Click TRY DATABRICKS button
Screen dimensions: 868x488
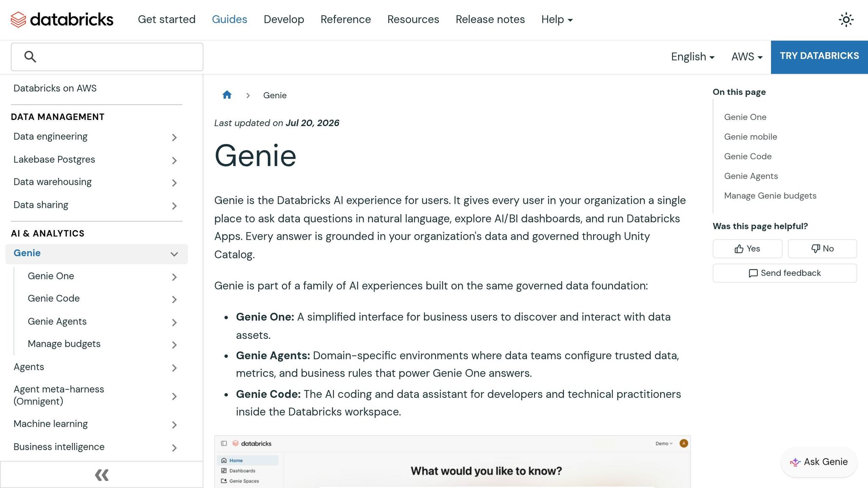click(819, 56)
